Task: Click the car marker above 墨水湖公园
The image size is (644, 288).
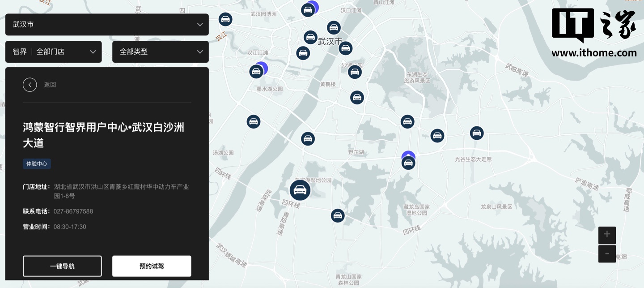Action: point(256,72)
